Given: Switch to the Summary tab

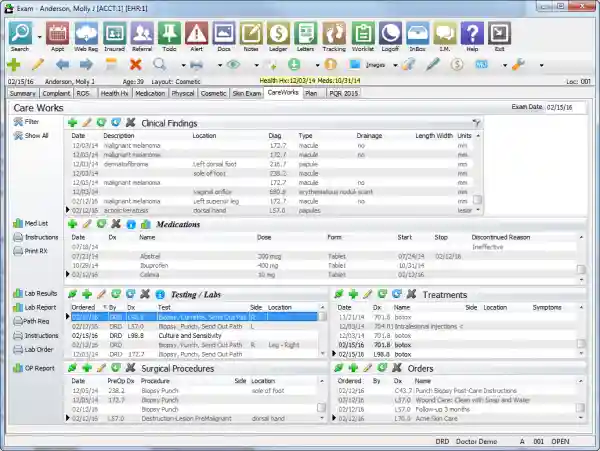Looking at the screenshot, I should (x=23, y=93).
